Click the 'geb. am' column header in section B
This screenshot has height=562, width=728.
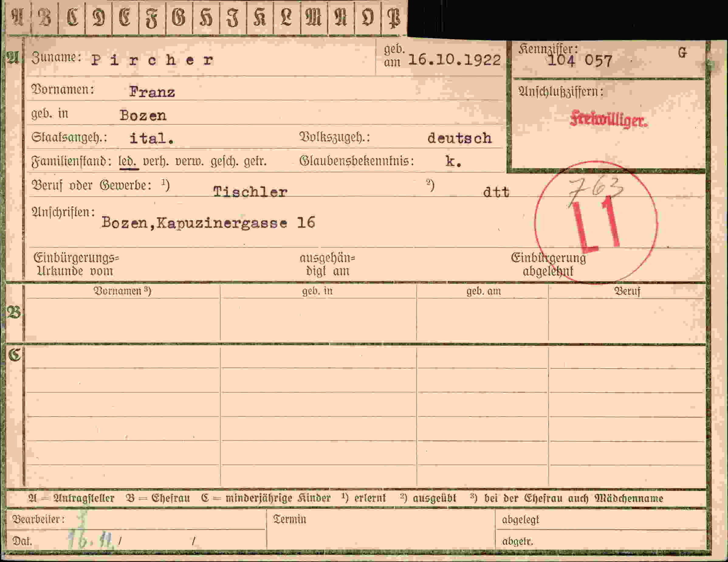pos(483,291)
